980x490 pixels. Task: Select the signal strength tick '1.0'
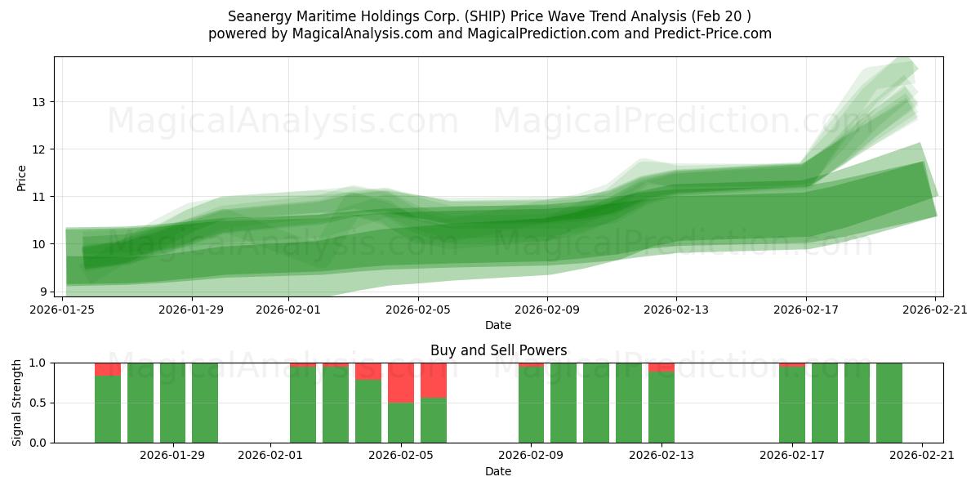[x=38, y=363]
